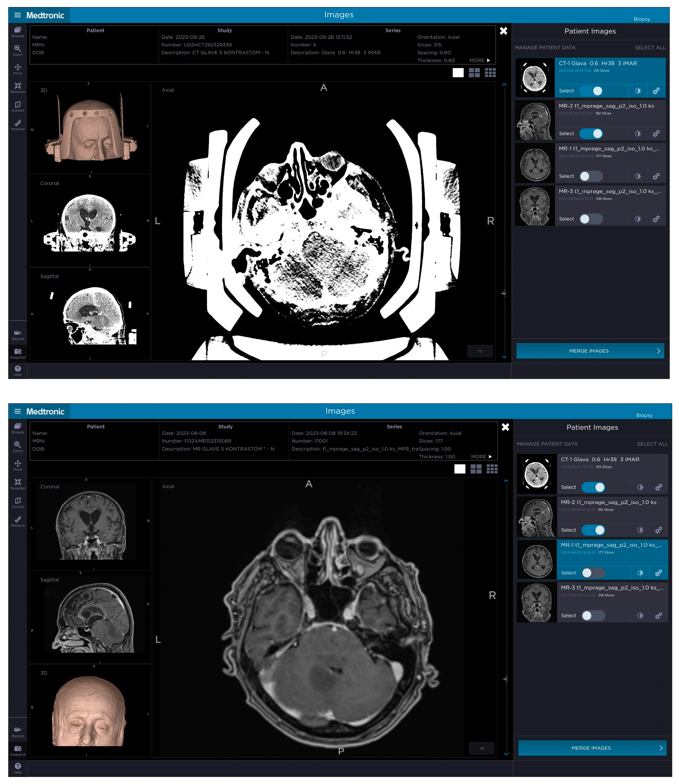This screenshot has height=784, width=679.
Task: Open Help in the bottom window sidebar
Action: (18, 767)
